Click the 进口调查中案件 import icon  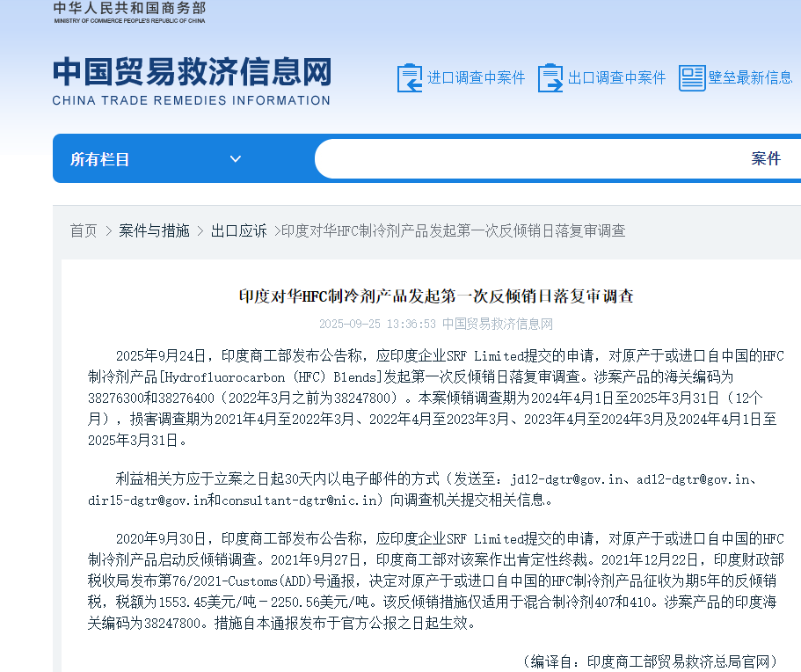tap(410, 78)
